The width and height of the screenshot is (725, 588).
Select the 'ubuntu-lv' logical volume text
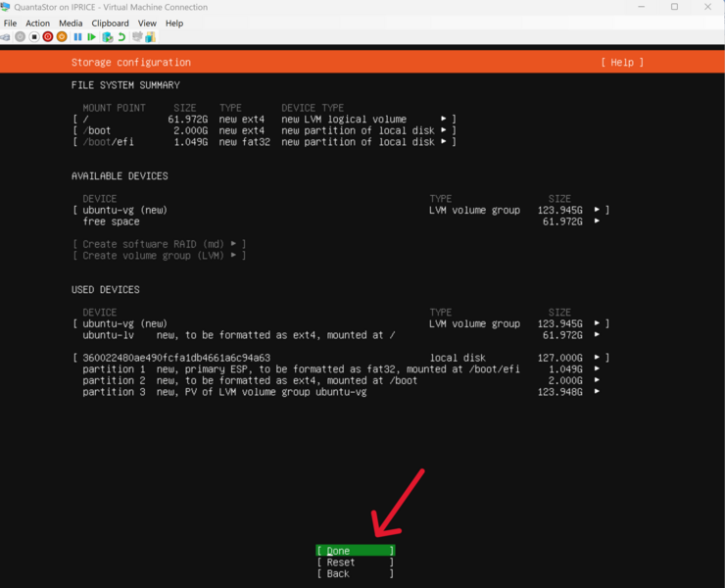pos(108,335)
